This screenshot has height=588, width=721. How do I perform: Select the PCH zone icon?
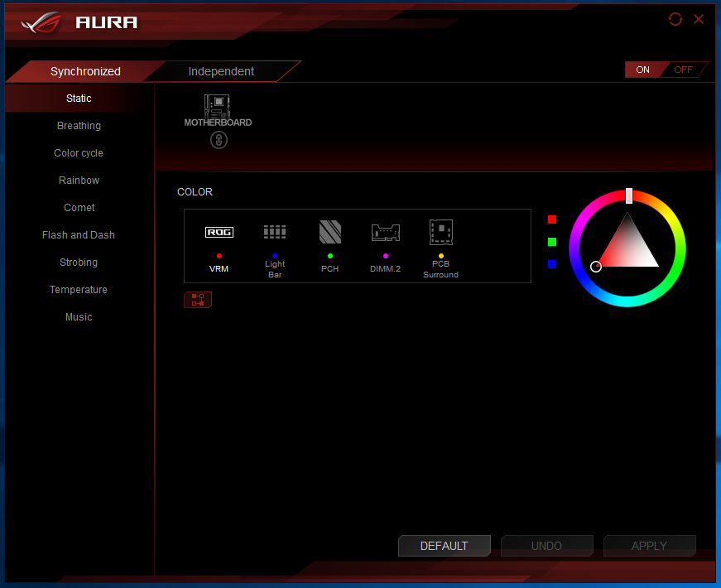pos(329,231)
